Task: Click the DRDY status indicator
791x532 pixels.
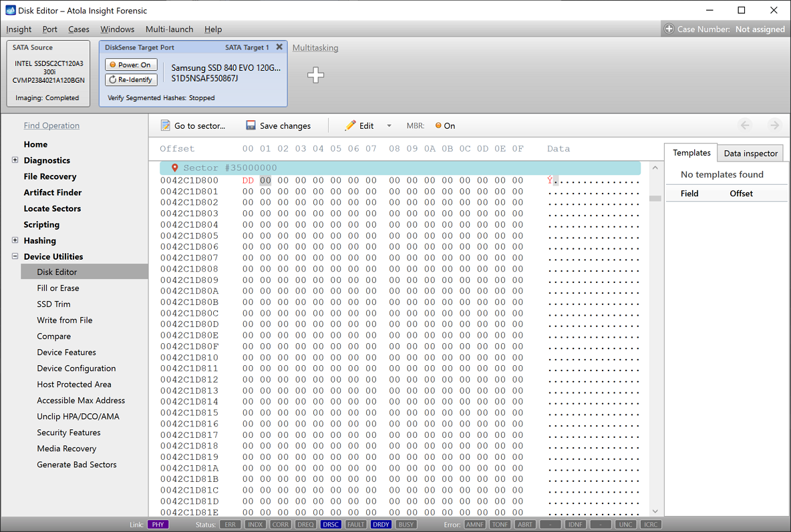Action: click(x=381, y=525)
